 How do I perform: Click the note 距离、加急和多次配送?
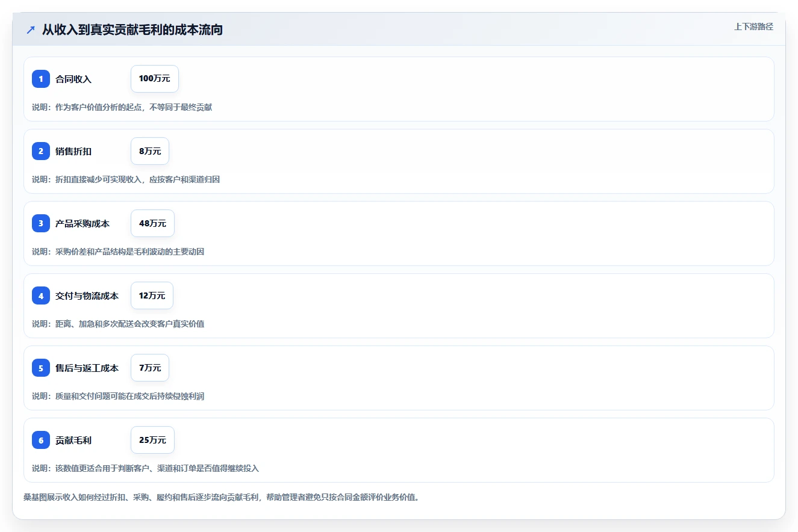click(x=94, y=324)
